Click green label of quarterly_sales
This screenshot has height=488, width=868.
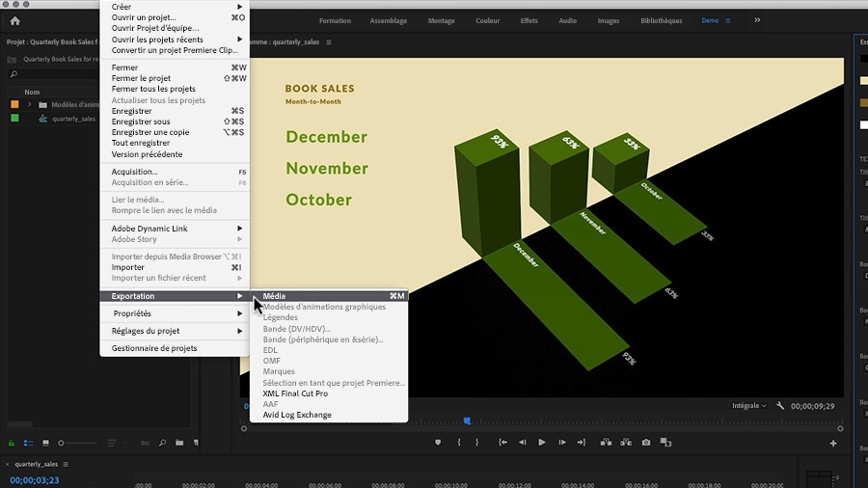pyautogui.click(x=14, y=118)
